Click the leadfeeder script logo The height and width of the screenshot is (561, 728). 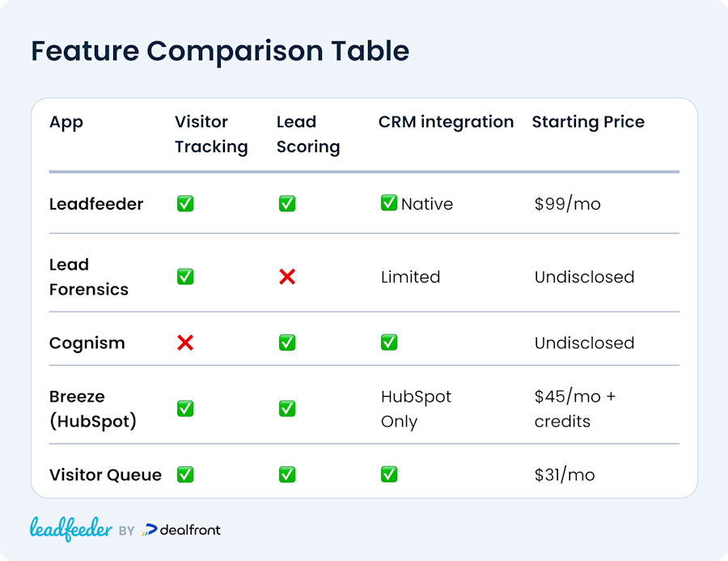pos(71,529)
